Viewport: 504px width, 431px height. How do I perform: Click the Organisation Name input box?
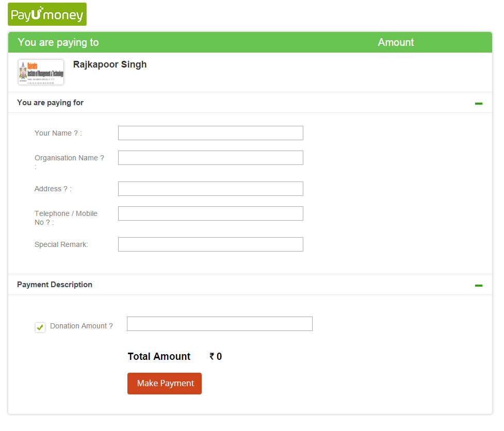pos(210,157)
